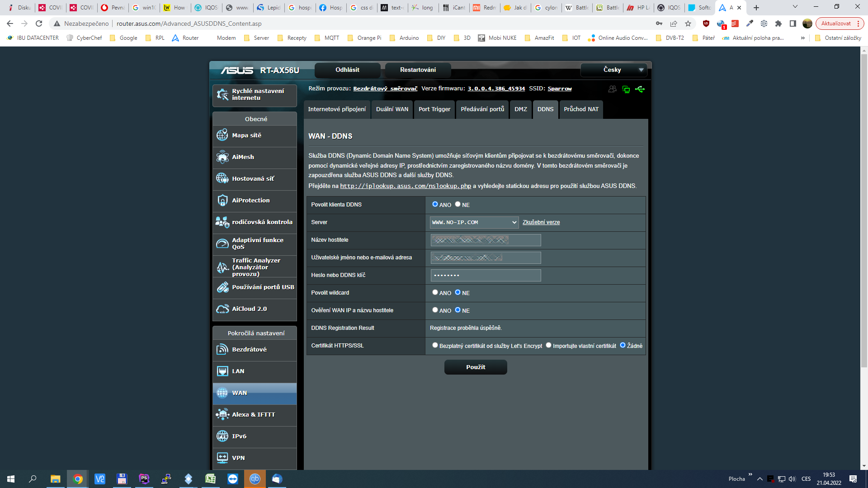This screenshot has width=868, height=488.
Task: Open the firmware version 3.0.0.4.386_45934 link
Action: [496, 89]
